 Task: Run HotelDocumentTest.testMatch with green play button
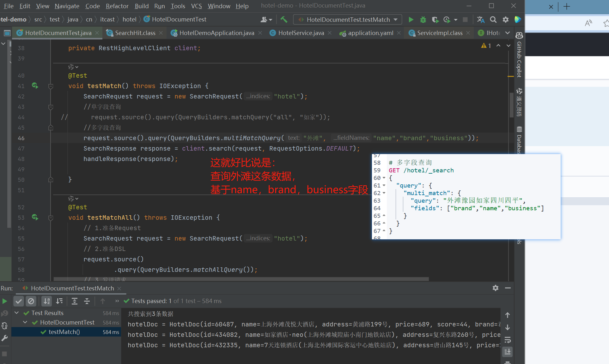click(411, 20)
